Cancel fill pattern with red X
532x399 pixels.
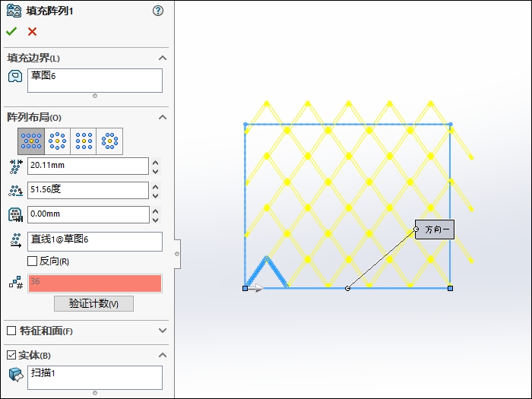pyautogui.click(x=32, y=32)
